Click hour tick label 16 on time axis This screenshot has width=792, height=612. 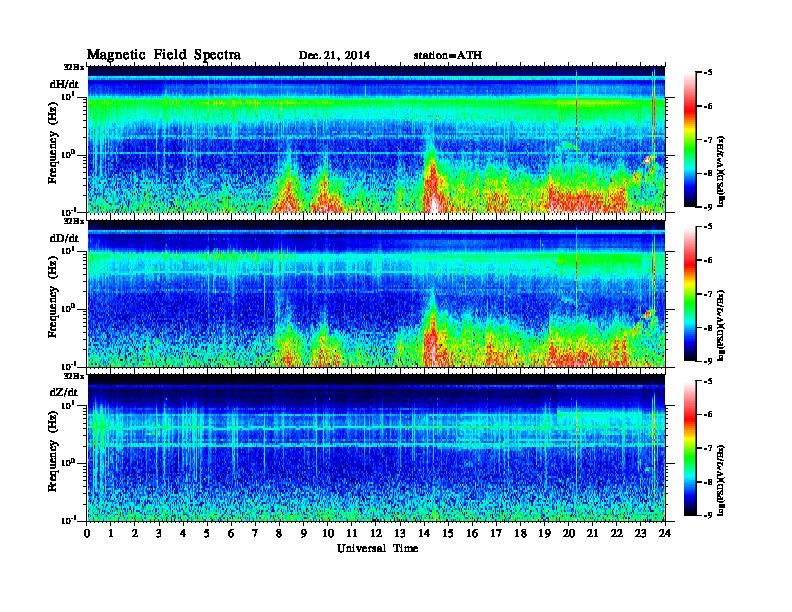tap(472, 533)
